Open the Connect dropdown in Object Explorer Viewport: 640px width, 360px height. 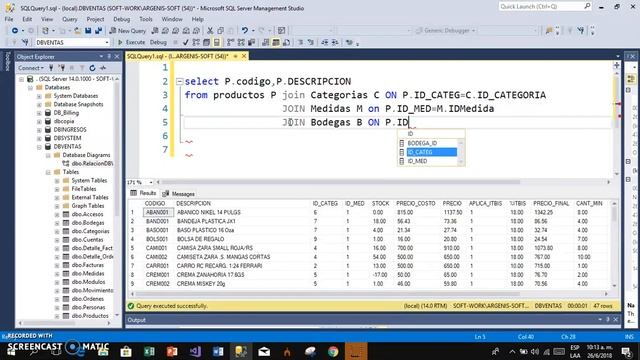(x=31, y=68)
